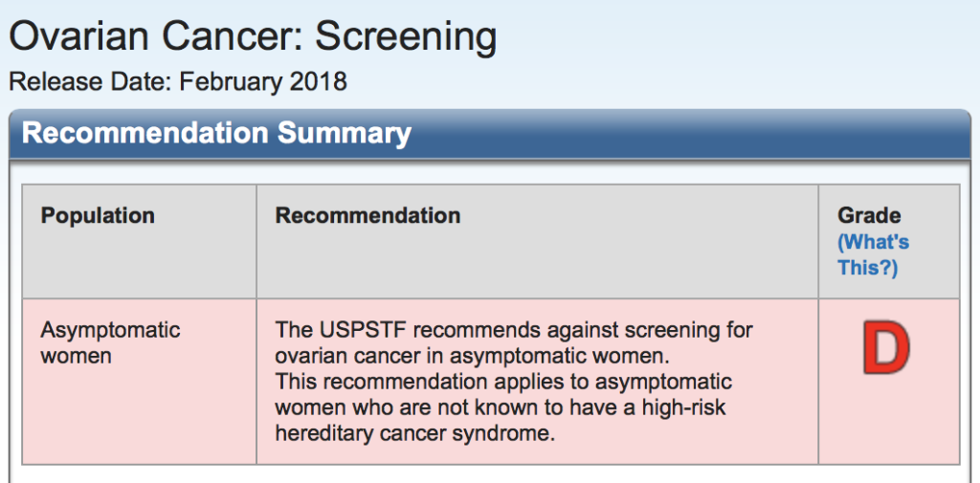Click the word "Asymptomatic" in the population cell

coord(110,330)
